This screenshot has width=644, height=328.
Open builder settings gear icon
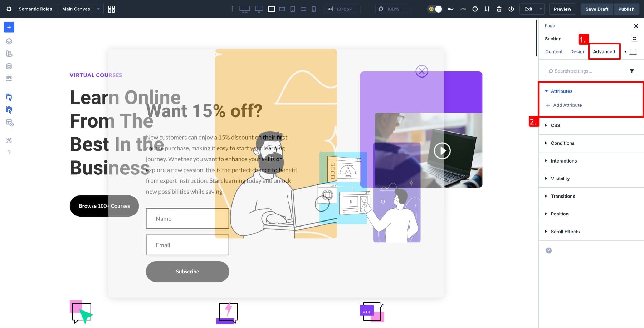pos(9,9)
